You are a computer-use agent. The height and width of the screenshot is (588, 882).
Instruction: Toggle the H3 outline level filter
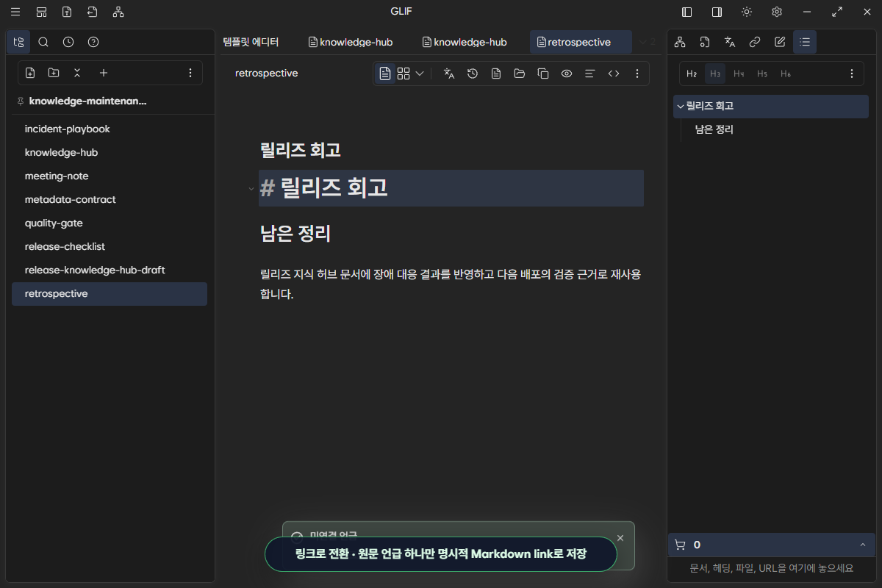pos(715,73)
